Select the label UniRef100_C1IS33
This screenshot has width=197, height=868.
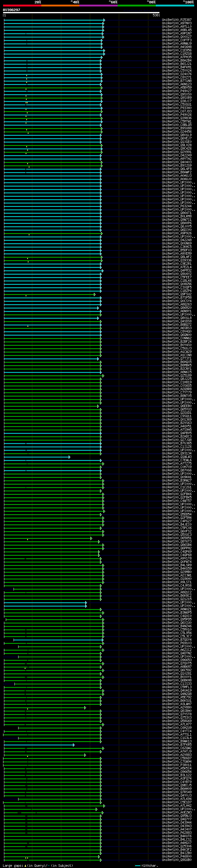point(176,684)
